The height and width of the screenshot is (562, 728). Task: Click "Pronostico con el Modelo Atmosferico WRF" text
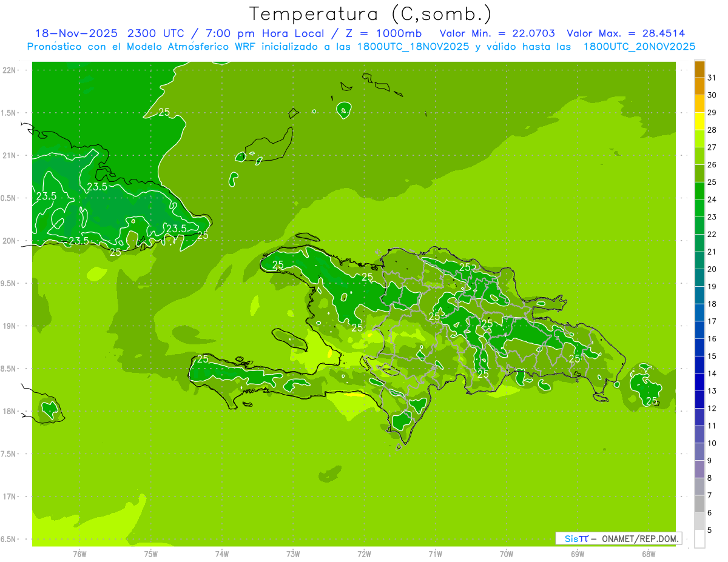140,47
